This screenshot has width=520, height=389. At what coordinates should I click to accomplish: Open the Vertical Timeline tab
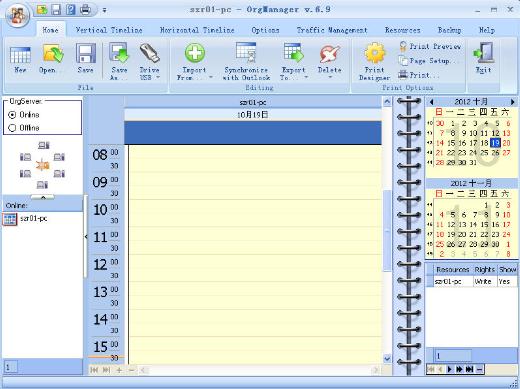(x=109, y=30)
